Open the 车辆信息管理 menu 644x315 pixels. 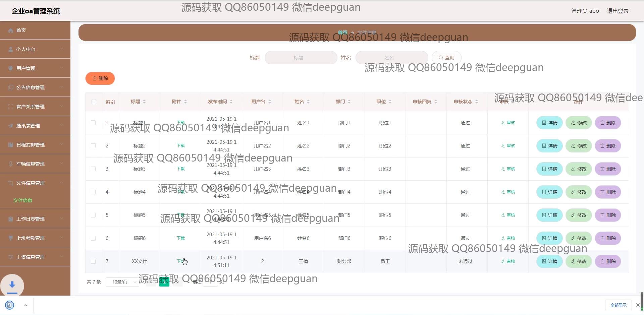pos(35,164)
